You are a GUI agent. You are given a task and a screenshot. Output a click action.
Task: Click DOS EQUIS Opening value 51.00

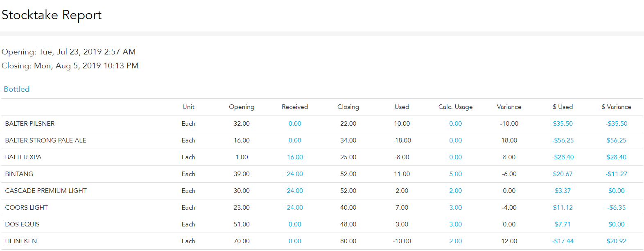pos(242,224)
